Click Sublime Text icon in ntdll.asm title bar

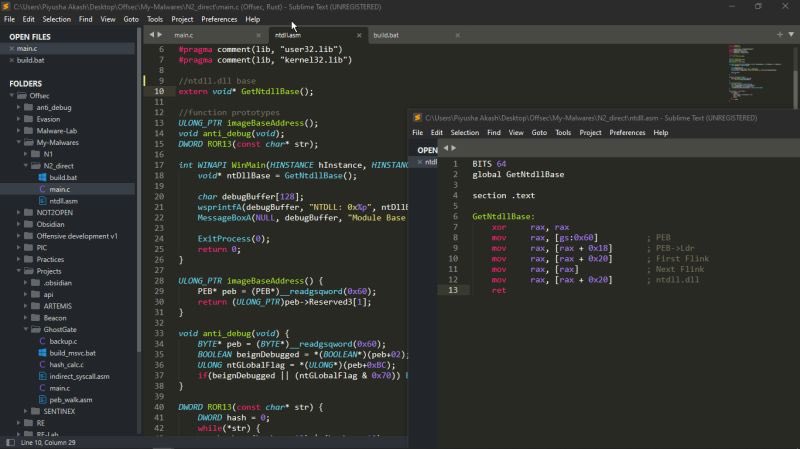pos(417,118)
